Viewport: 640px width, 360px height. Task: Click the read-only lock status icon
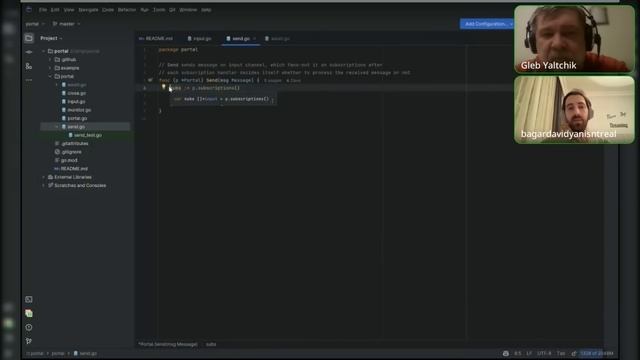pos(574,353)
